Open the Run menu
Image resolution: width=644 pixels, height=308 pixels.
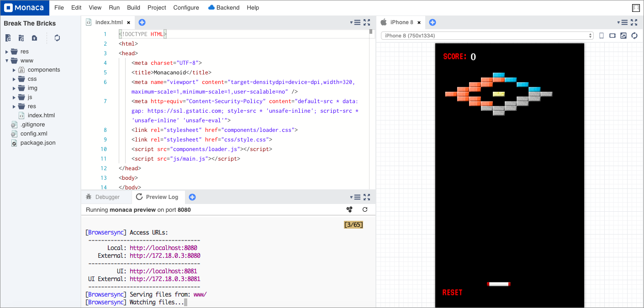pos(114,8)
